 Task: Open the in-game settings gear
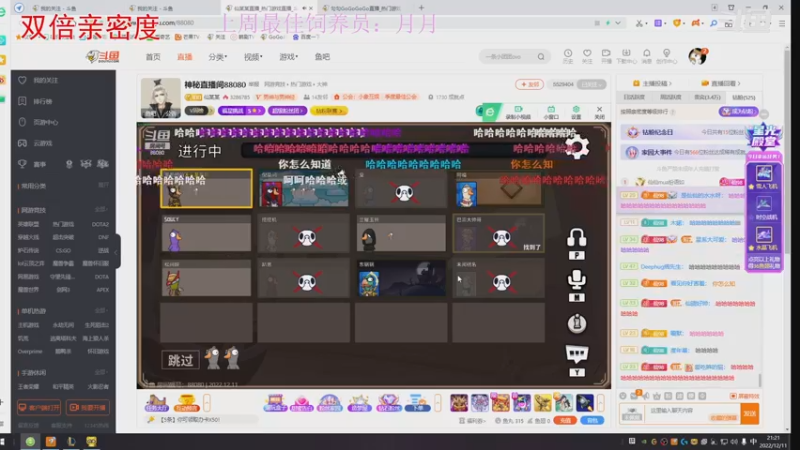[577, 147]
